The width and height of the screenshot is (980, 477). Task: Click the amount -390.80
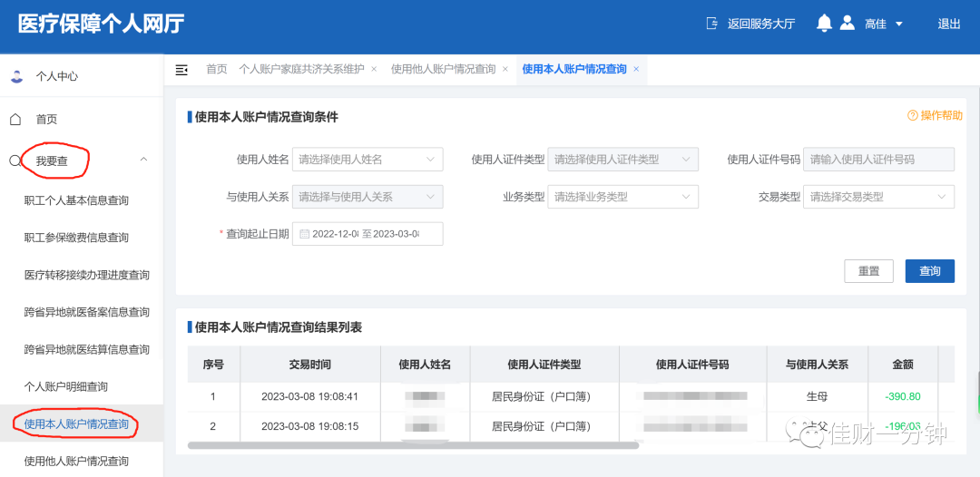[x=903, y=396]
